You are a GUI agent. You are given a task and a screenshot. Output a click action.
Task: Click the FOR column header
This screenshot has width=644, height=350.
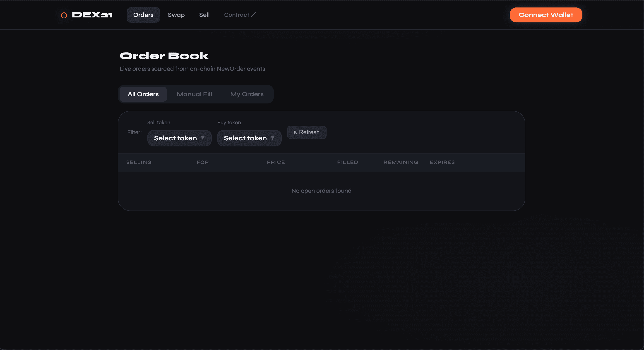coord(203,162)
